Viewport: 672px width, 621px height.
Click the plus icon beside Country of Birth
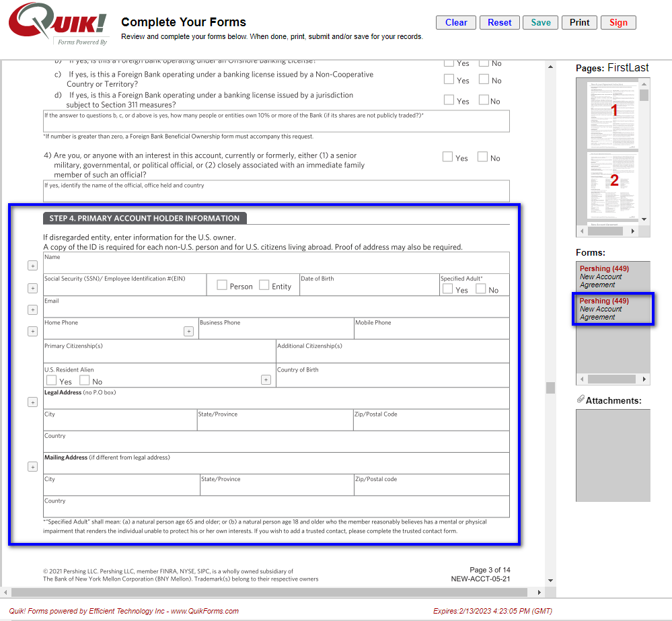pos(266,379)
